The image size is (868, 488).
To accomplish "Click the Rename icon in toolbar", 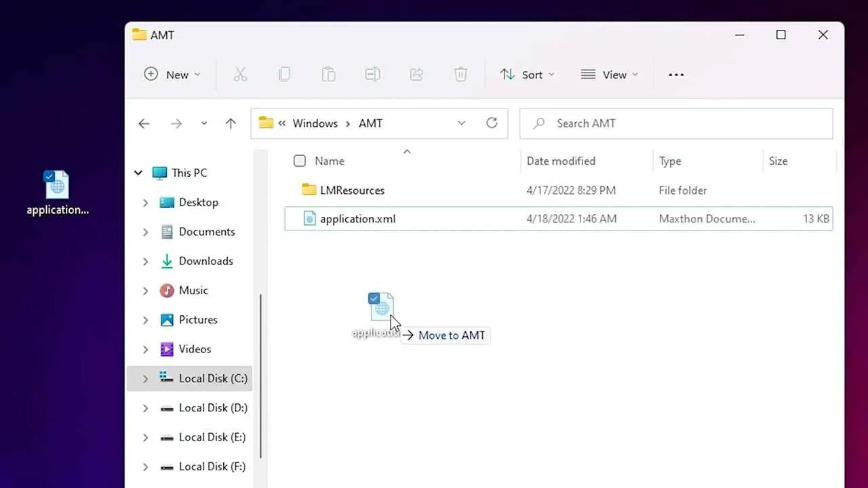I will 372,75.
